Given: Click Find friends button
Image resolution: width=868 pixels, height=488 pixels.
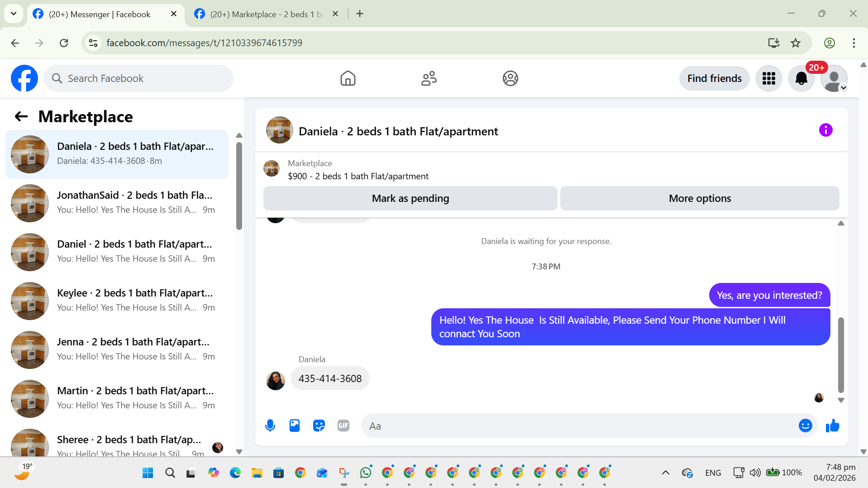Looking at the screenshot, I should coord(714,78).
